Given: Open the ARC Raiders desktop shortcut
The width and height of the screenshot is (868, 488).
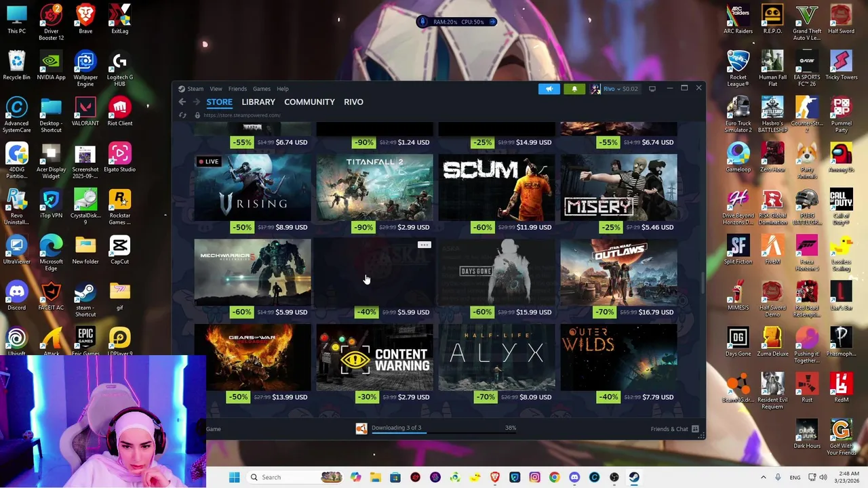Looking at the screenshot, I should click(738, 20).
